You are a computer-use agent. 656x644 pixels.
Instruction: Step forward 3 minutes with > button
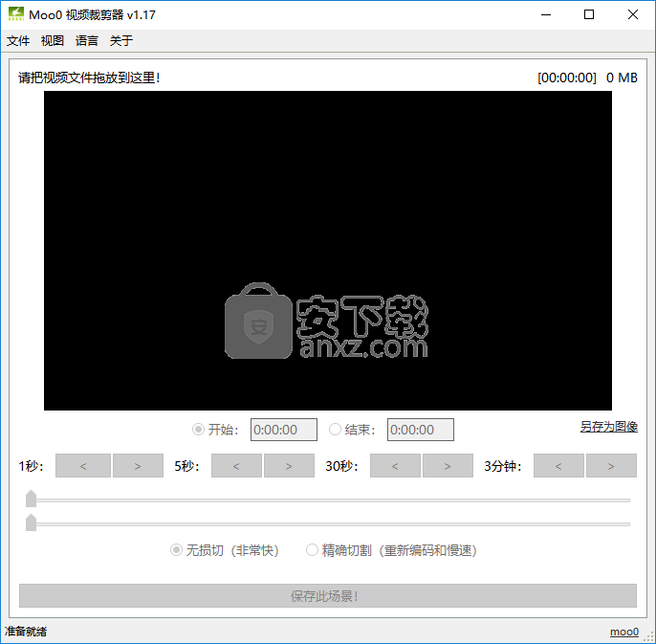611,466
